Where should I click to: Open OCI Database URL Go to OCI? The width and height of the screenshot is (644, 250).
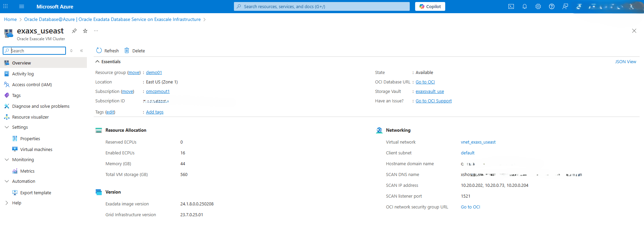click(x=425, y=82)
